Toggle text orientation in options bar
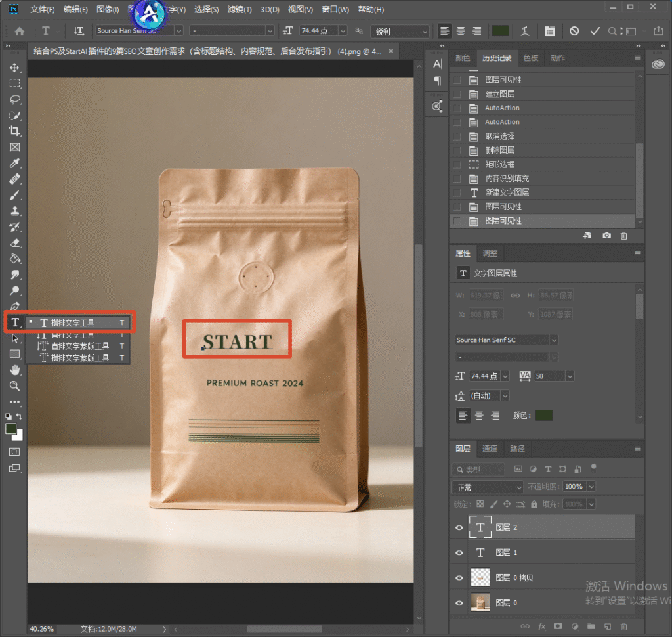The image size is (672, 637). click(79, 31)
